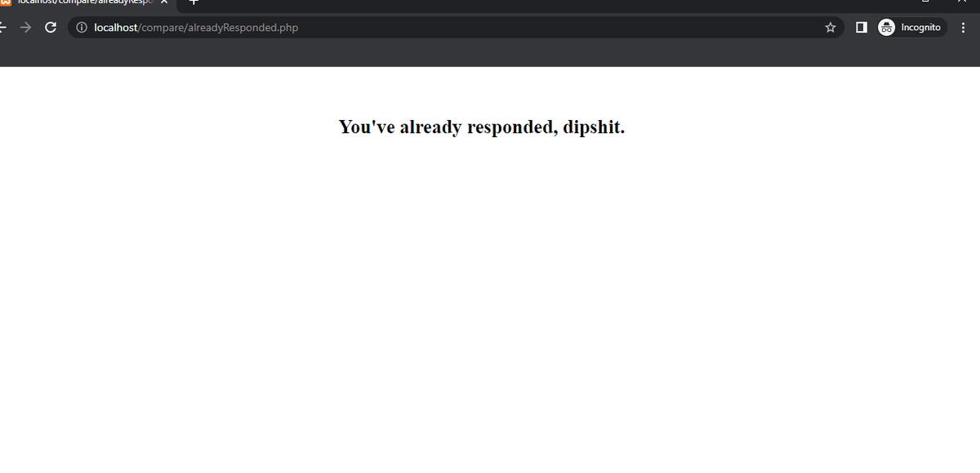Click the Incognito profile badge

tap(911, 28)
